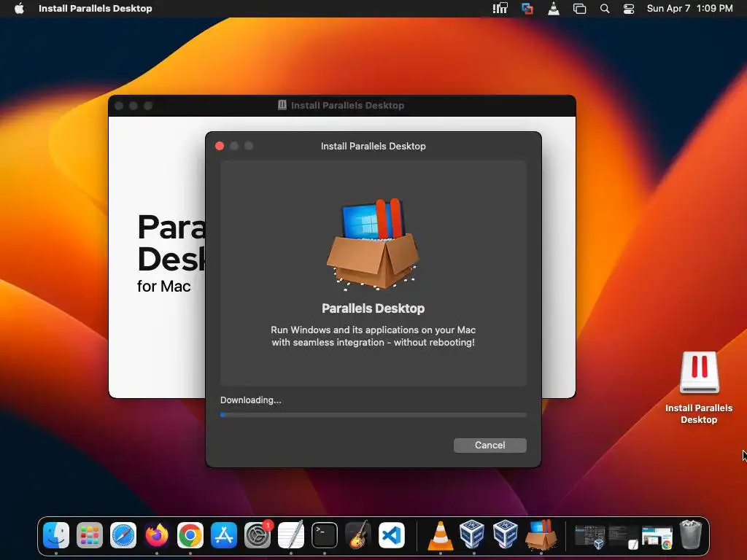Restore the minimized TextEdit window thumbnail
The height and width of the screenshot is (560, 747).
pyautogui.click(x=623, y=537)
